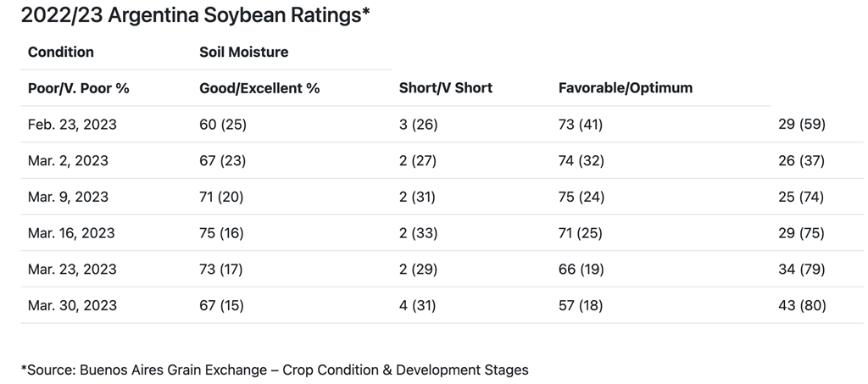This screenshot has width=868, height=384.
Task: Select the "Condition" column header
Action: (61, 52)
